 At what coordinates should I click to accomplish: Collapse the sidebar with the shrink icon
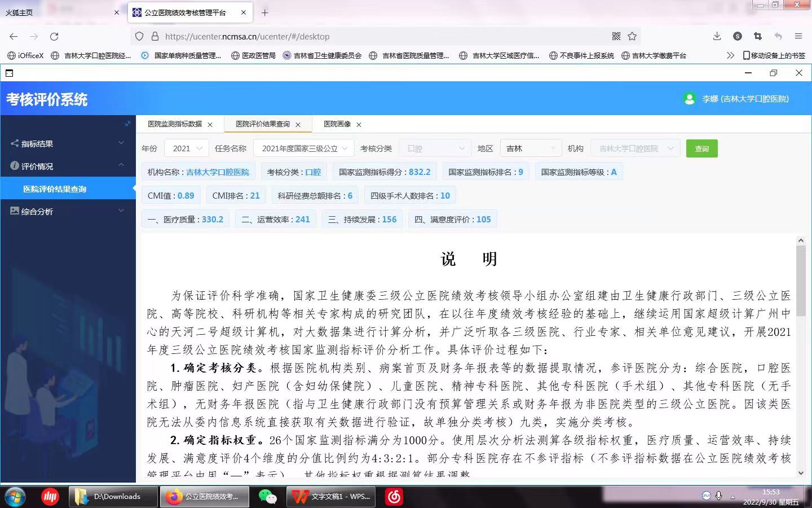pos(127,123)
